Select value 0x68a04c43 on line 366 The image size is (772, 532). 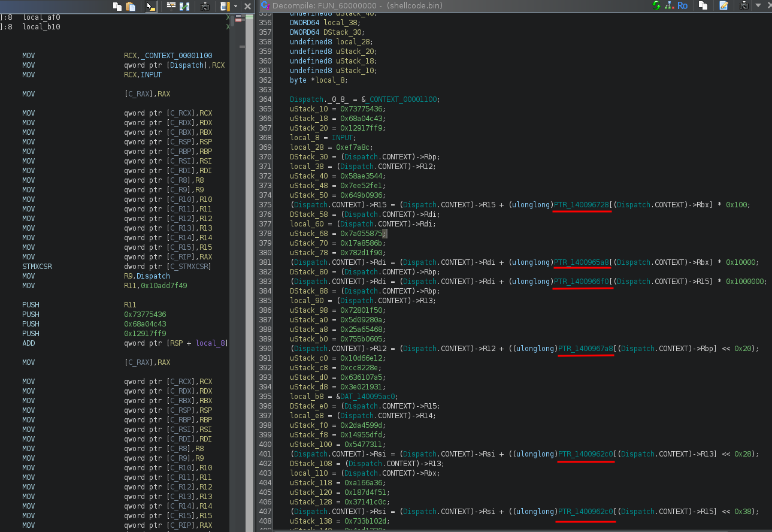[363, 119]
